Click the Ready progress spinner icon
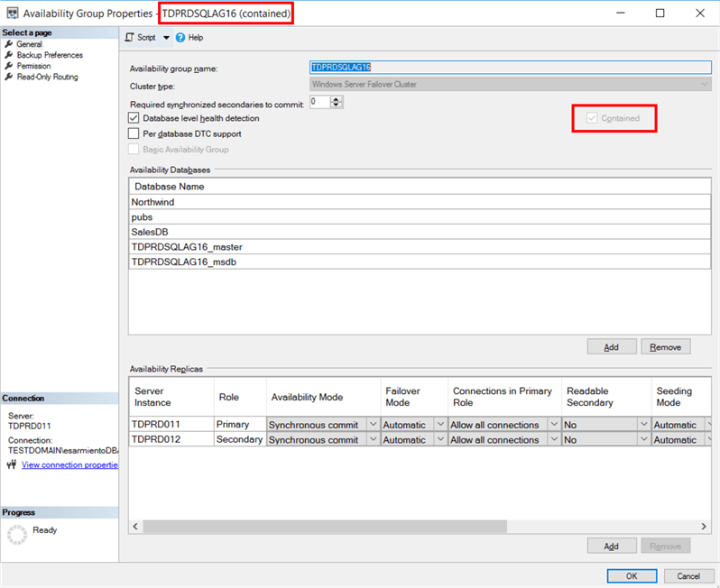 [17, 535]
